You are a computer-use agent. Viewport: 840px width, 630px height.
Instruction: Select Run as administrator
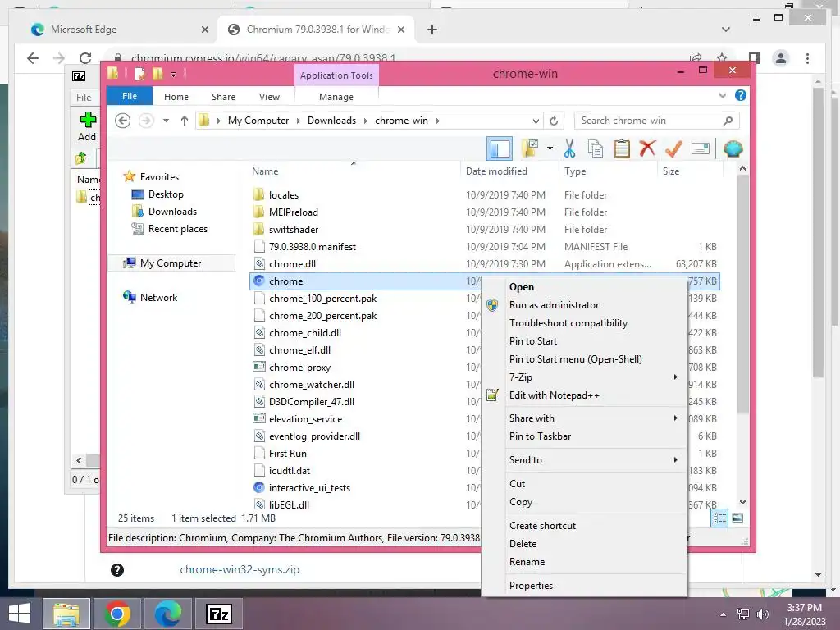coord(584,305)
